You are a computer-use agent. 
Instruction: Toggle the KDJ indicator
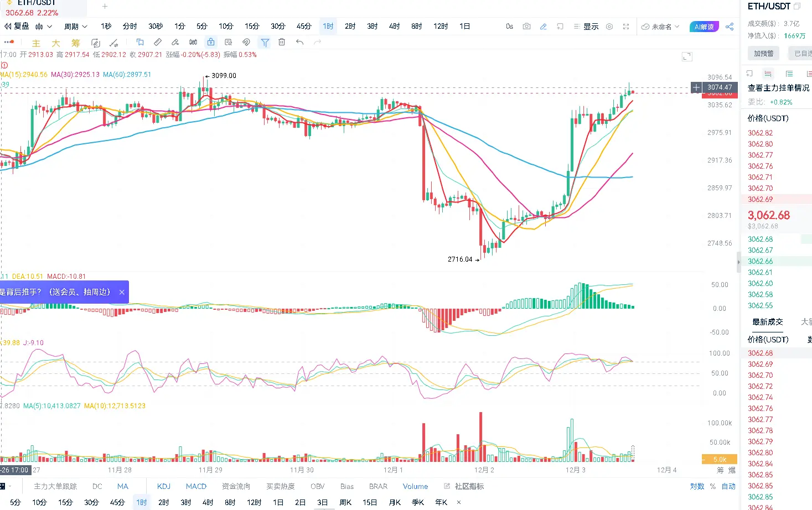point(164,486)
